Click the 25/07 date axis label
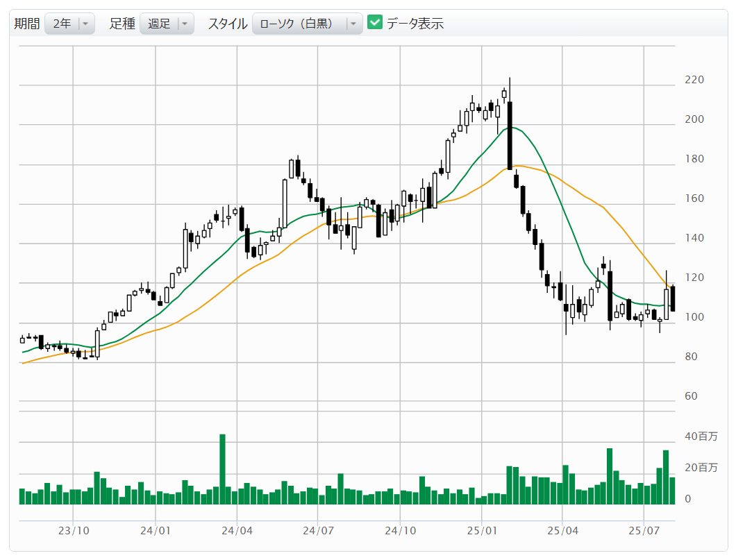This screenshot has width=736, height=560. 644,531
